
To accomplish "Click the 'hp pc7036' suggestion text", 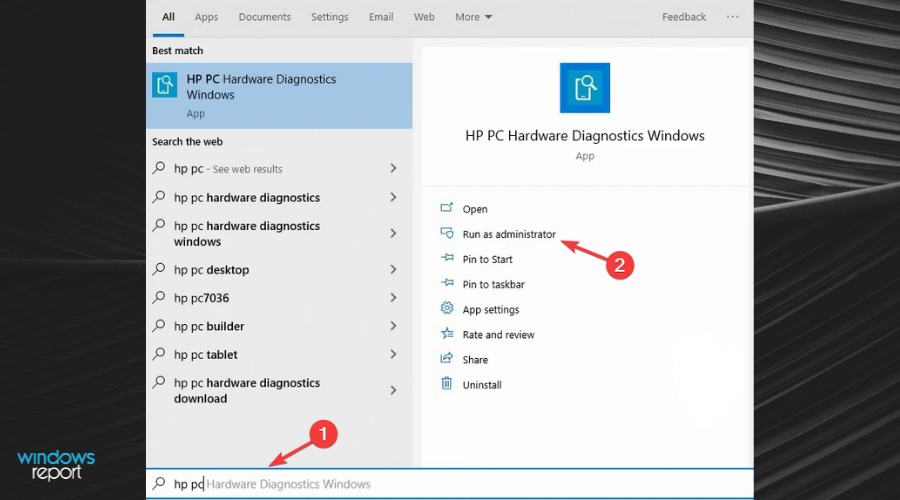I will pyautogui.click(x=201, y=298).
